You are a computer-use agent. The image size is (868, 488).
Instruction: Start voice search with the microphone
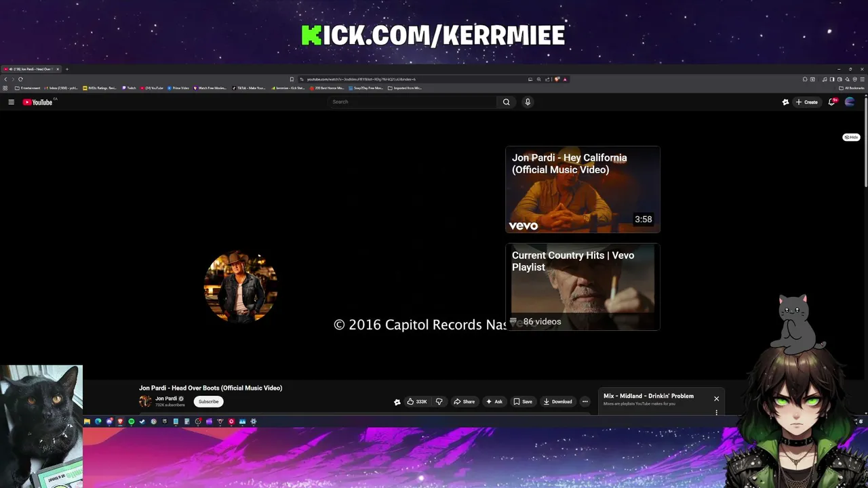[528, 102]
